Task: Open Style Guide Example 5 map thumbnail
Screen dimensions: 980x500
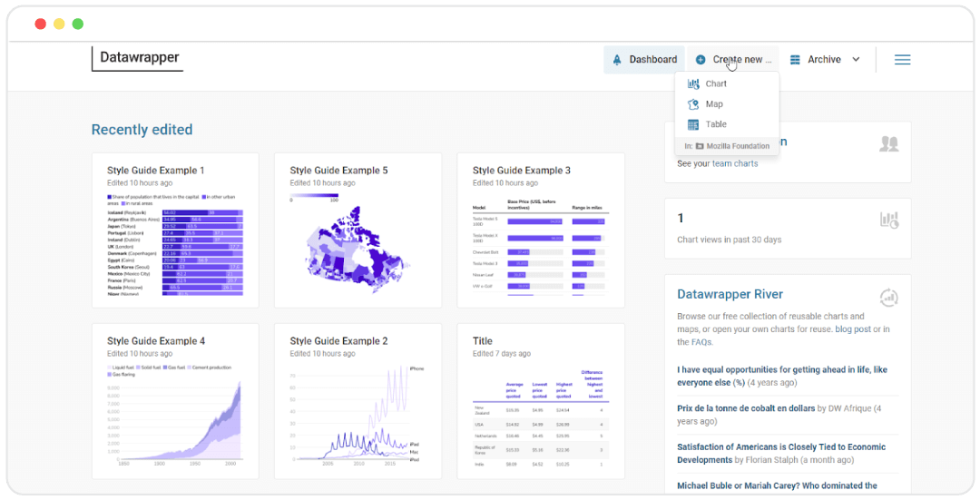Action: (x=358, y=230)
